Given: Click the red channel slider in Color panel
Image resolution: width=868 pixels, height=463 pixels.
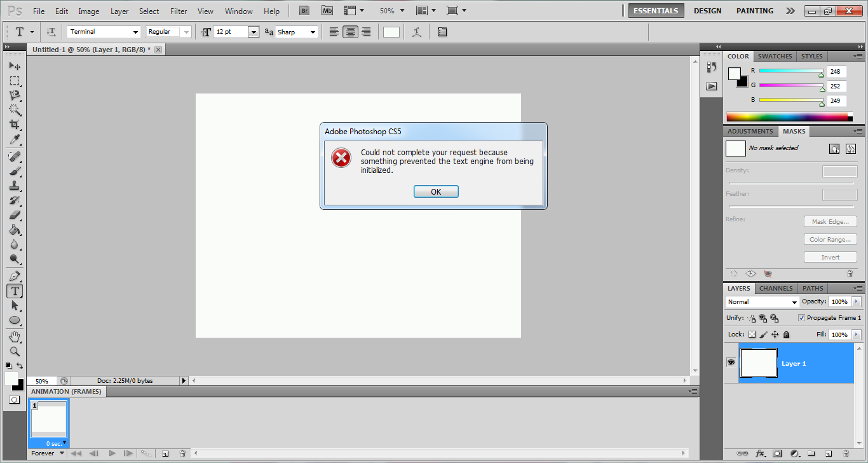Looking at the screenshot, I should click(791, 71).
